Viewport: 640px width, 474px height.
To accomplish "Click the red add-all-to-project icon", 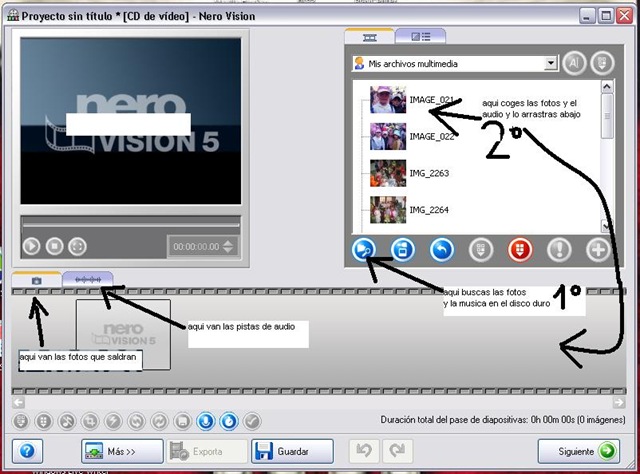I will point(520,249).
